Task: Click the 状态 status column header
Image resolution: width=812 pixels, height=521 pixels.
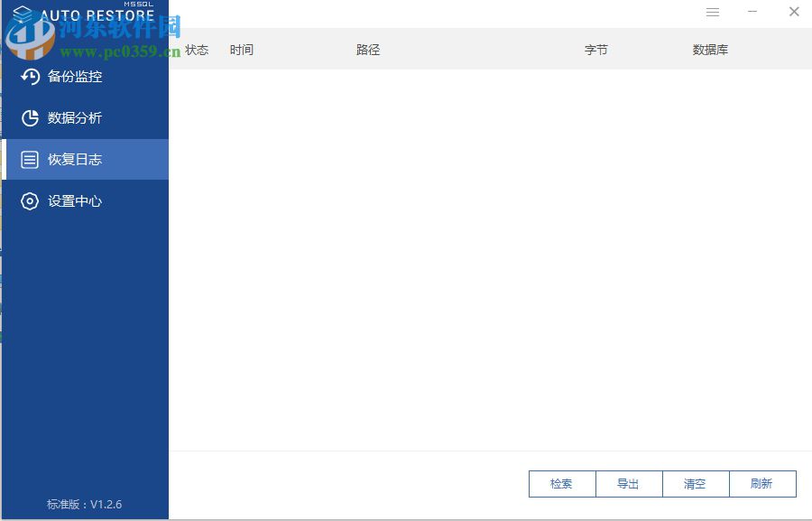Action: tap(197, 50)
